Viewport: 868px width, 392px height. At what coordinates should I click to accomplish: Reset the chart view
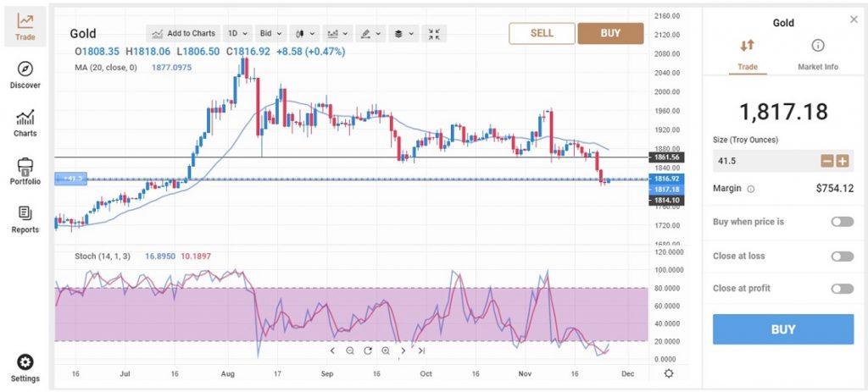point(368,351)
